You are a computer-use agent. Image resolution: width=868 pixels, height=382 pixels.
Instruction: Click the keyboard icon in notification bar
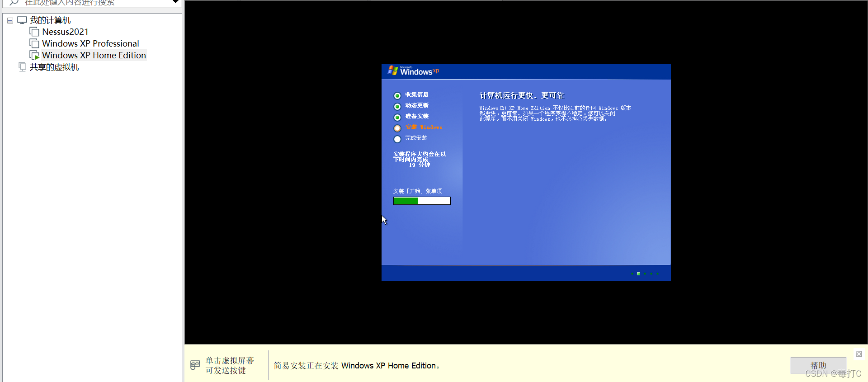coord(195,365)
